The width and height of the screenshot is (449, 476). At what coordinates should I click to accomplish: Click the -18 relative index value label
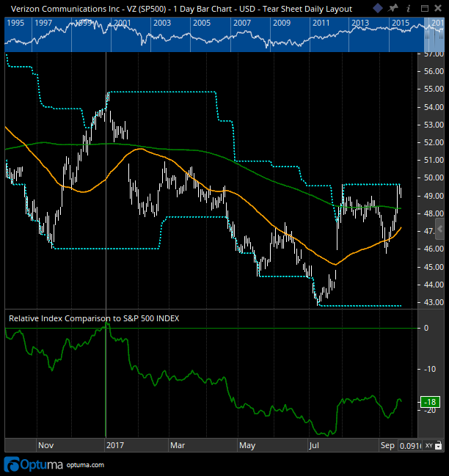(x=430, y=402)
